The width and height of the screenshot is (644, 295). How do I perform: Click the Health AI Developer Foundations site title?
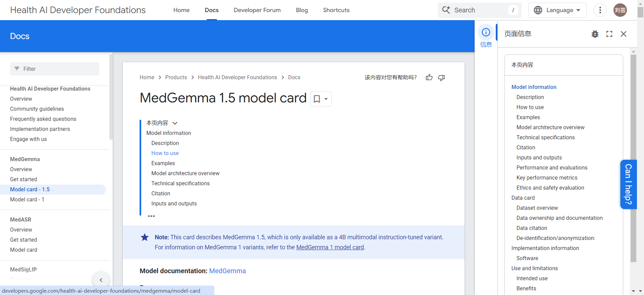78,10
